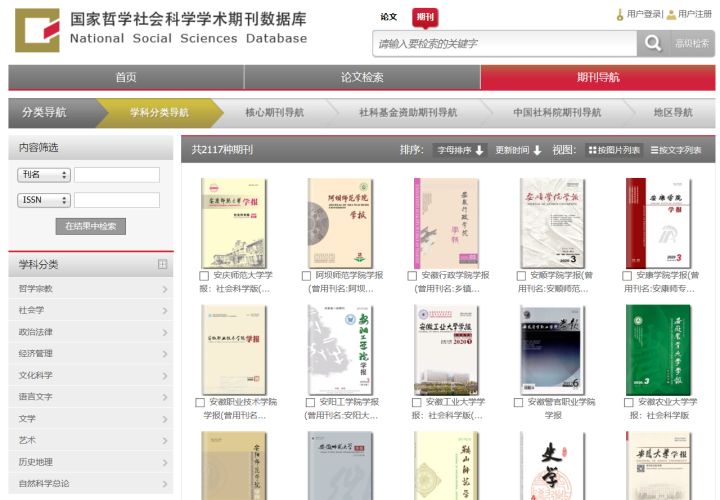Open the 阿坝师范学院学报 cover thumbnail
The width and height of the screenshot is (720, 500).
click(x=340, y=223)
